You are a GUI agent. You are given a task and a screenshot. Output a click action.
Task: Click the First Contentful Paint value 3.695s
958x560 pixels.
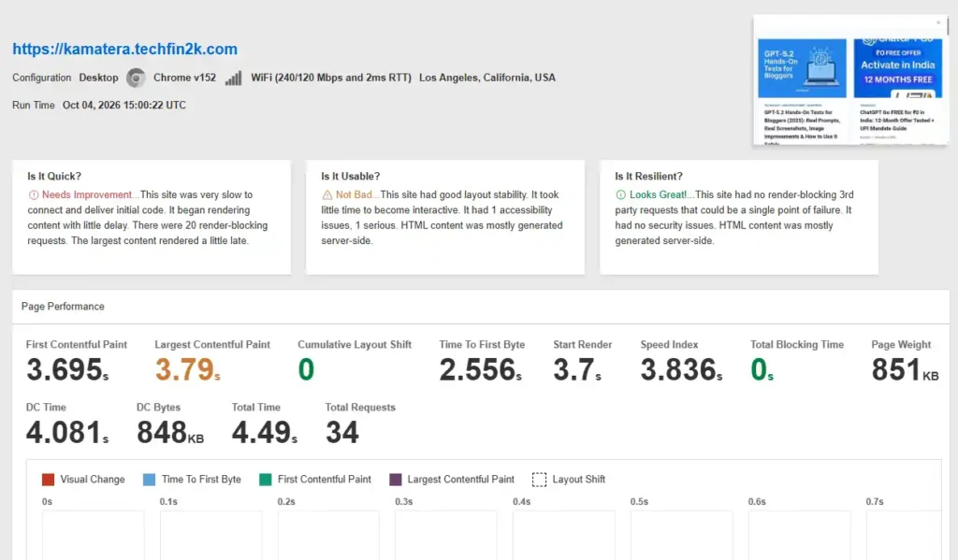[67, 369]
